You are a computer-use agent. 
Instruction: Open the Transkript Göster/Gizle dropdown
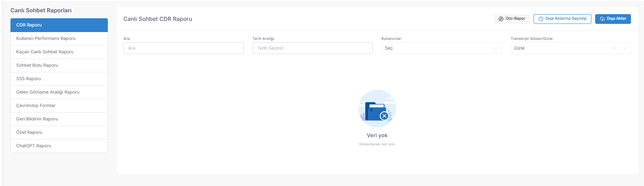[x=571, y=48]
